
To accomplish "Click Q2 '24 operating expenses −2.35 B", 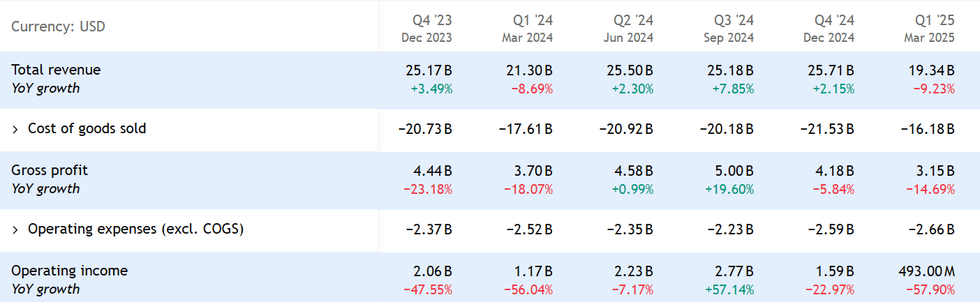I will tap(628, 229).
